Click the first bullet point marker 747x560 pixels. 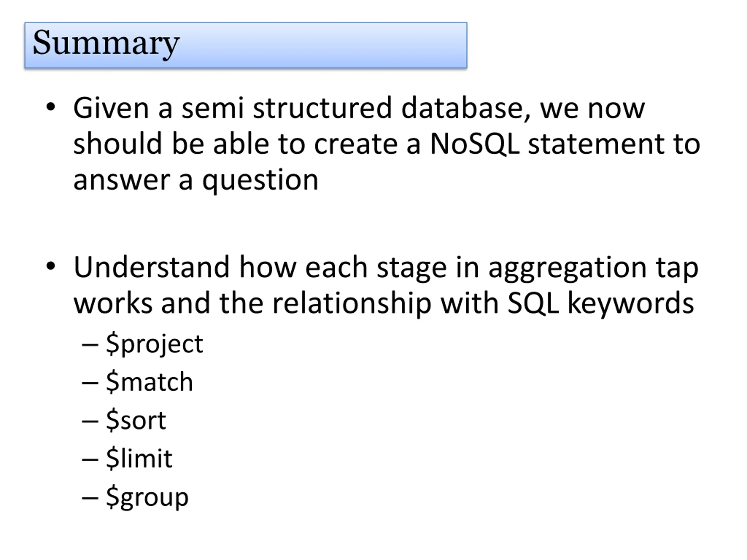[x=51, y=107]
